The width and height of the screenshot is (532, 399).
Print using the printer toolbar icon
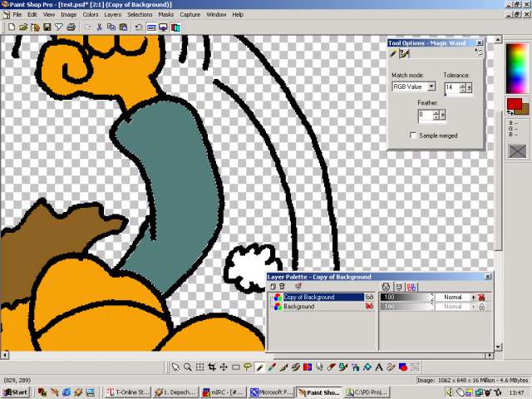71,27
